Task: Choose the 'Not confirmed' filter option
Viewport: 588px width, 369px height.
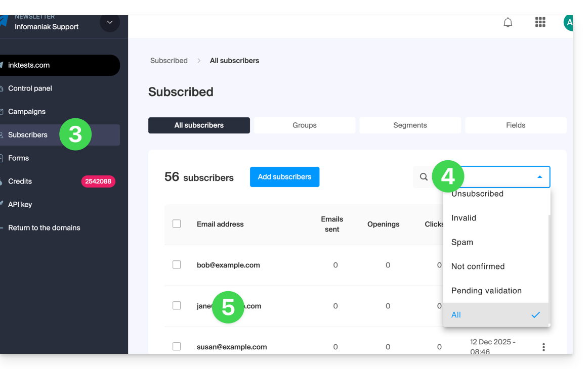Action: 478,266
